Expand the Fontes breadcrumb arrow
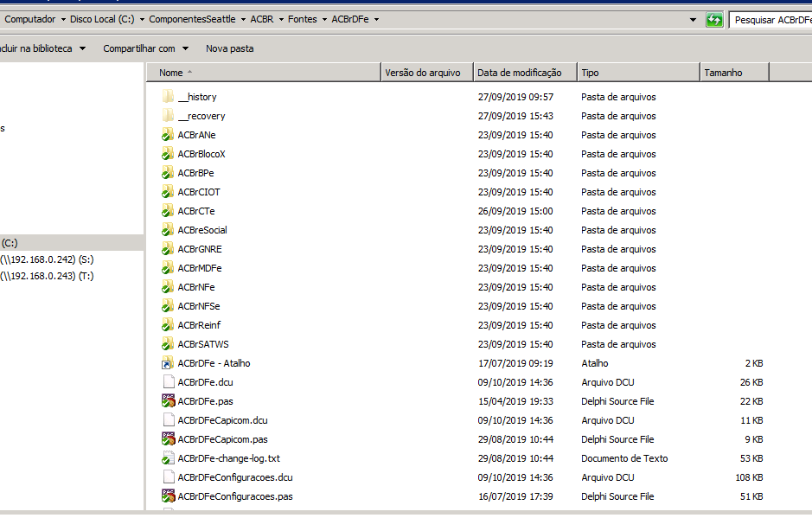 tap(324, 20)
